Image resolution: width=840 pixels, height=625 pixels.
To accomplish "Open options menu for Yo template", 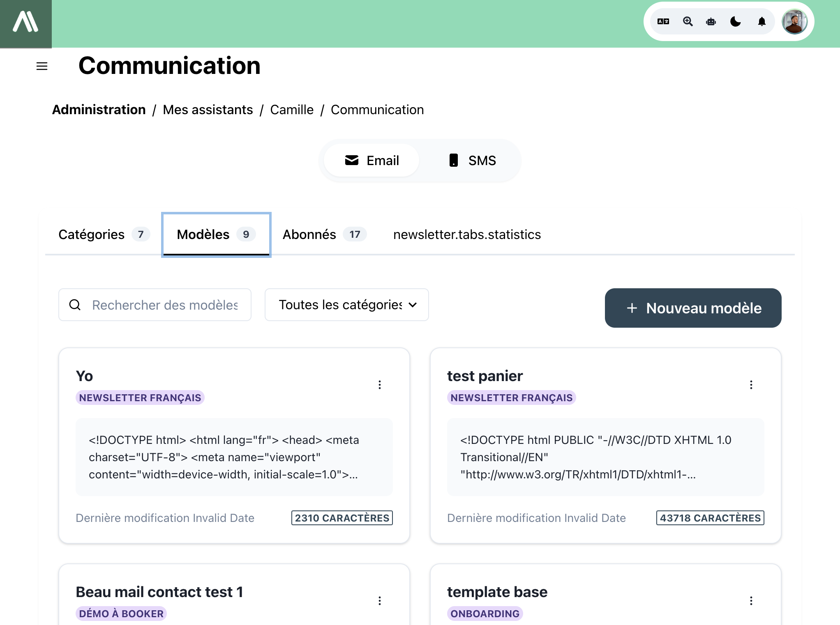I will (x=380, y=385).
